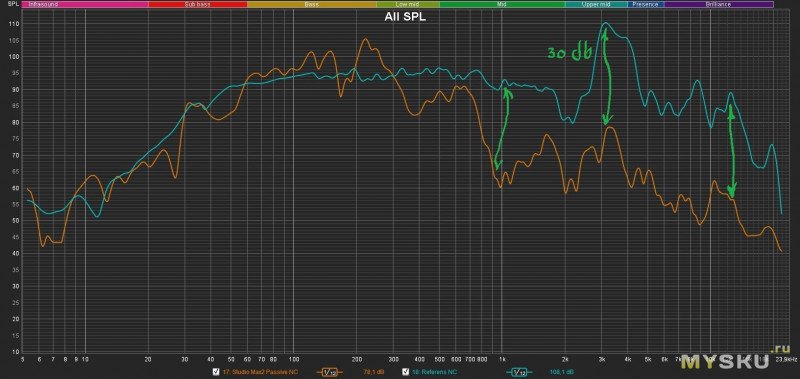Click the orange 1/12 smoothing icon
The image size is (800, 379).
pos(330,372)
